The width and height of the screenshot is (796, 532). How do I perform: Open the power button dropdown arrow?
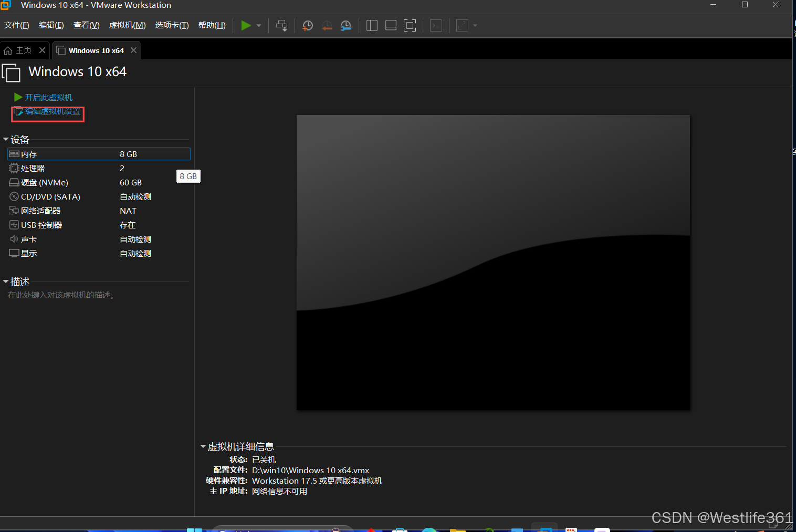(x=258, y=25)
